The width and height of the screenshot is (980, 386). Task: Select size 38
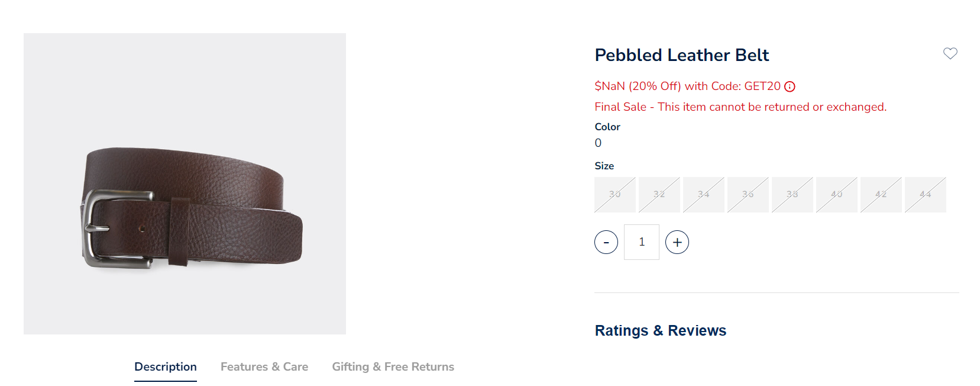tap(793, 195)
